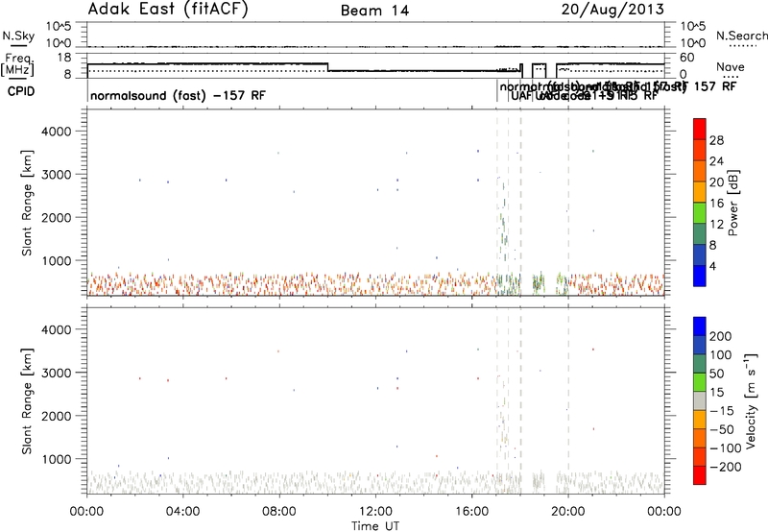
Task: Select the gray -15 to 15 Velocity segment
Action: click(700, 400)
